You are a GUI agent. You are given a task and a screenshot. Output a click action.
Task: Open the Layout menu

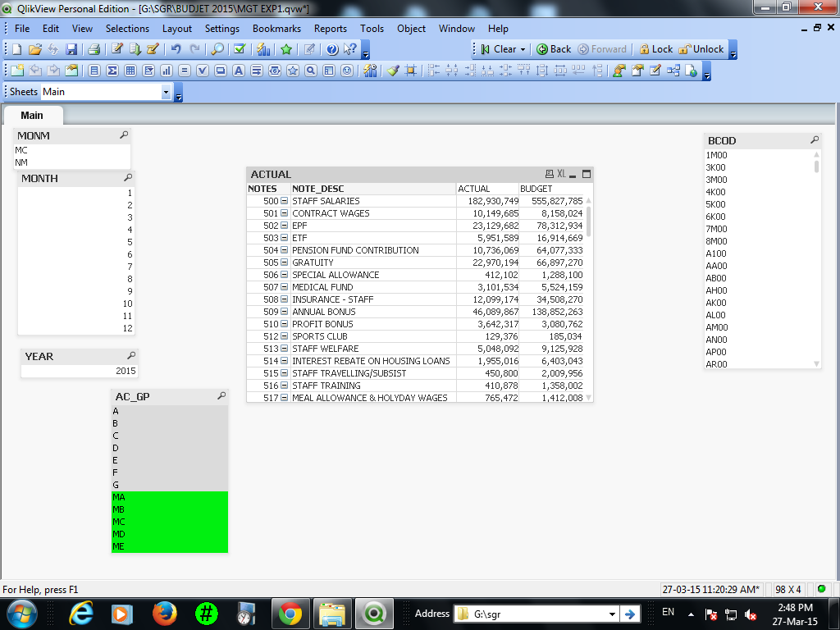177,29
